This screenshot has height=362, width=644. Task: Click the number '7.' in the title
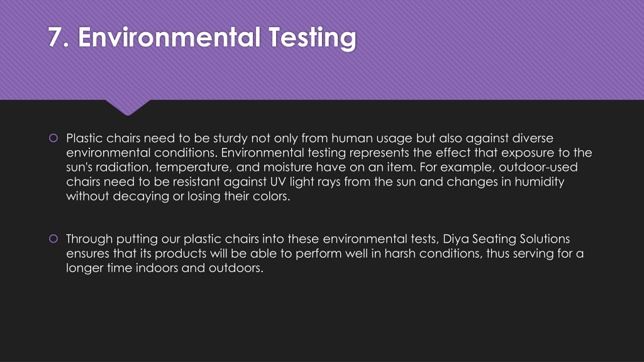click(58, 38)
